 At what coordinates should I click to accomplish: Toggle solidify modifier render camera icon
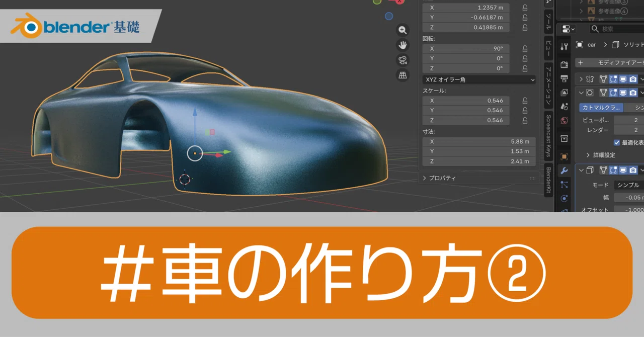pyautogui.click(x=633, y=171)
